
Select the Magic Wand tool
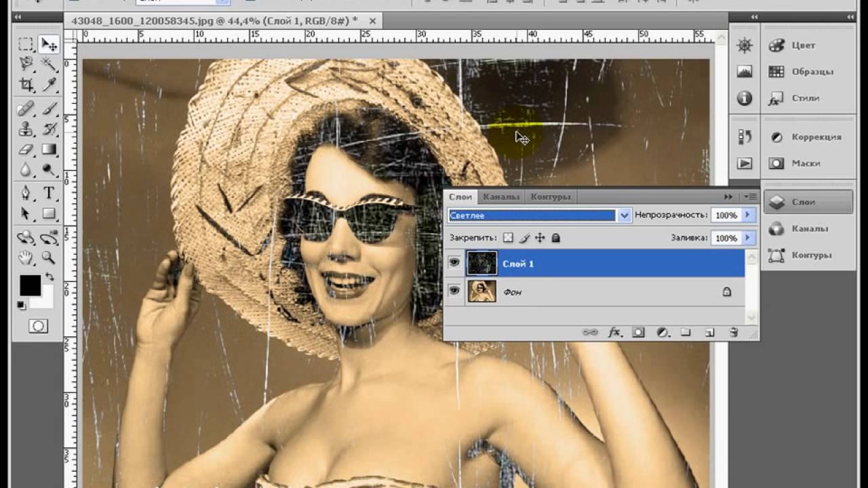[49, 64]
